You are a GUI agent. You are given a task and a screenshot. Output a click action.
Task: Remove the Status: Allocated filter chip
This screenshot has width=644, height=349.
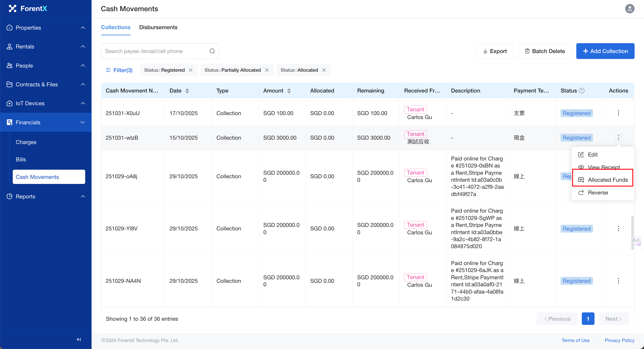[x=324, y=70]
